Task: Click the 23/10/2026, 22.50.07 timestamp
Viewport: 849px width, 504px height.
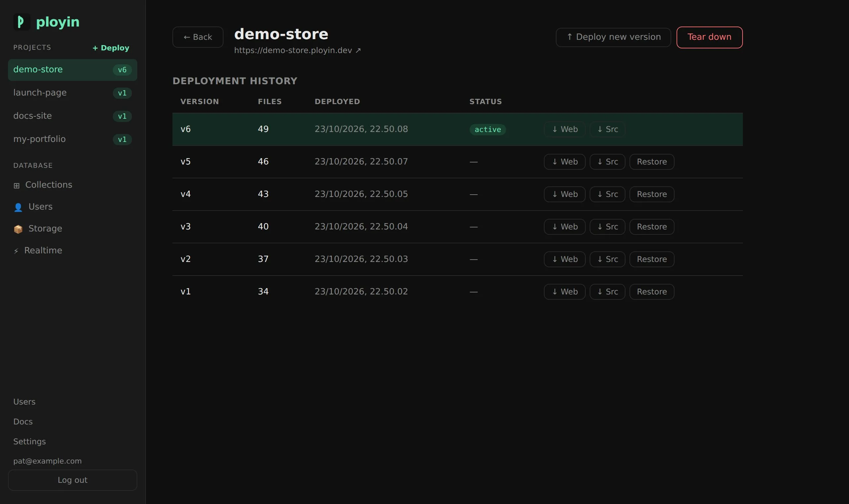Action: [x=361, y=162]
